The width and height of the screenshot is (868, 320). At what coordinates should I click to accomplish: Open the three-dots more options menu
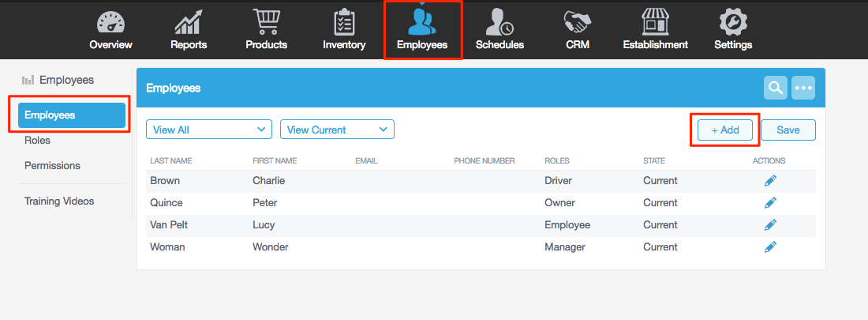803,88
